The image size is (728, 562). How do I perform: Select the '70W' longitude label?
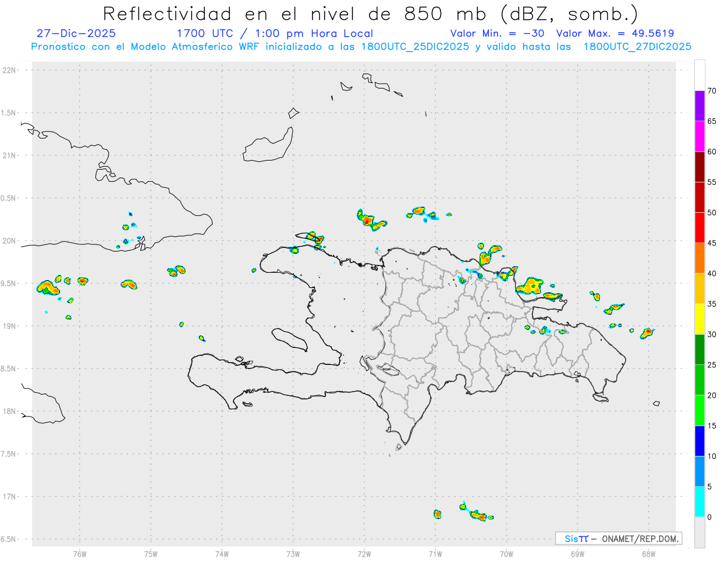tap(507, 554)
